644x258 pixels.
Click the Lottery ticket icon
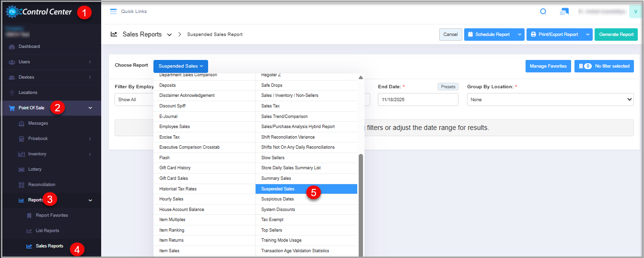22,169
